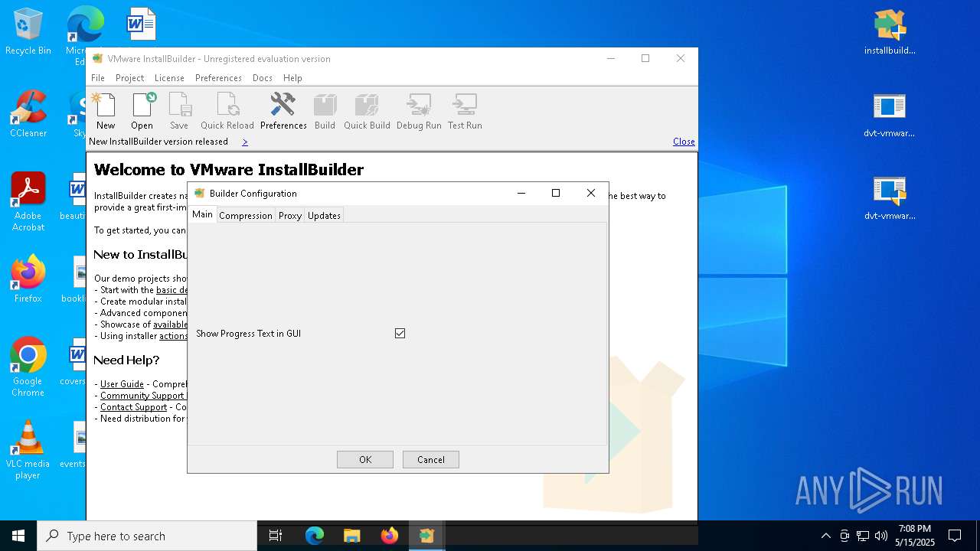980x551 pixels.
Task: Launch Microsoft Edge from the taskbar
Action: 315,536
